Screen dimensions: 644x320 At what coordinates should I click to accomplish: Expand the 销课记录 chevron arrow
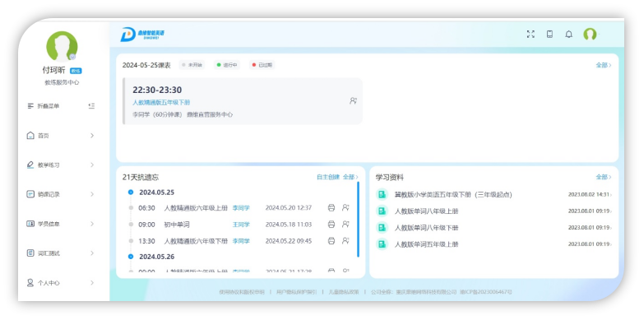[x=92, y=194]
